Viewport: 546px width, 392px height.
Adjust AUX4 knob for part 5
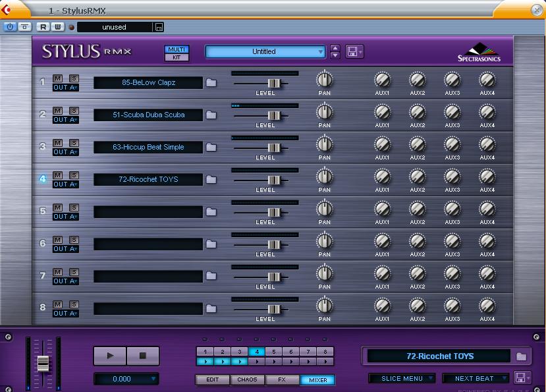point(487,209)
